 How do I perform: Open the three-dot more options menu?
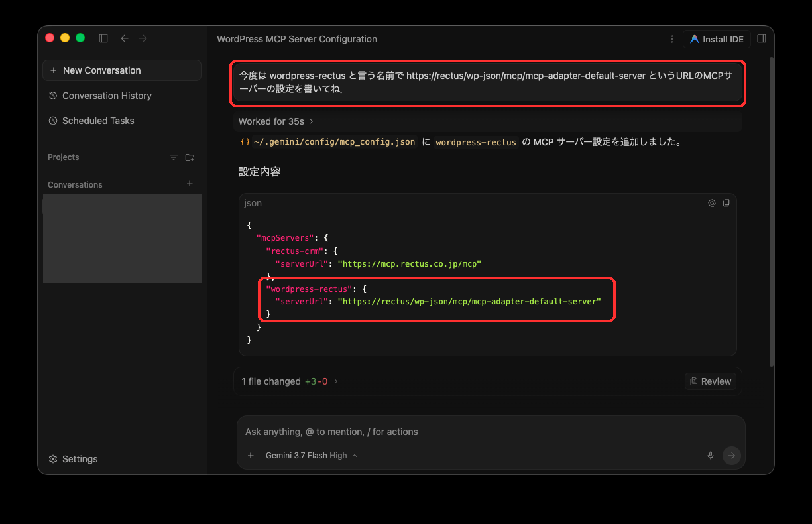[x=672, y=39]
